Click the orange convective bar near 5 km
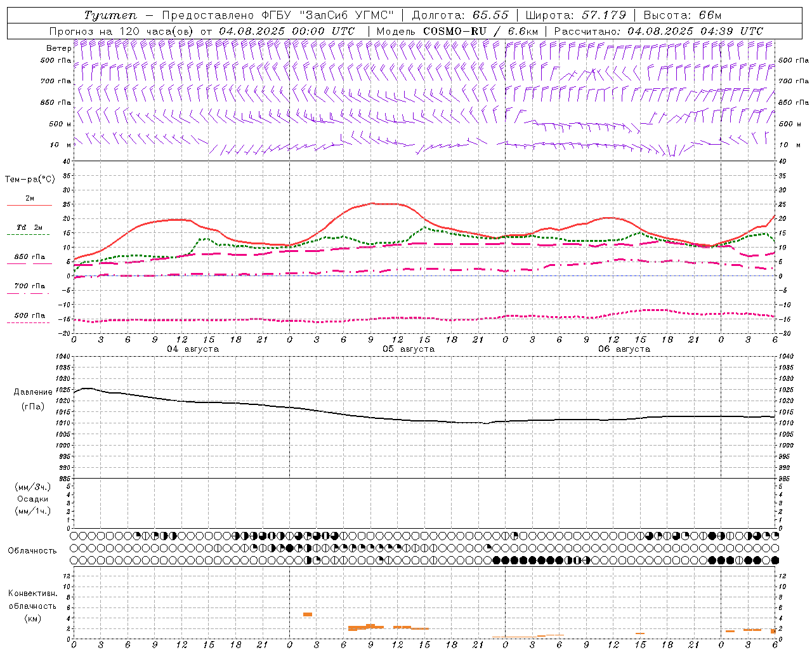The width and height of the screenshot is (812, 650). (x=308, y=614)
